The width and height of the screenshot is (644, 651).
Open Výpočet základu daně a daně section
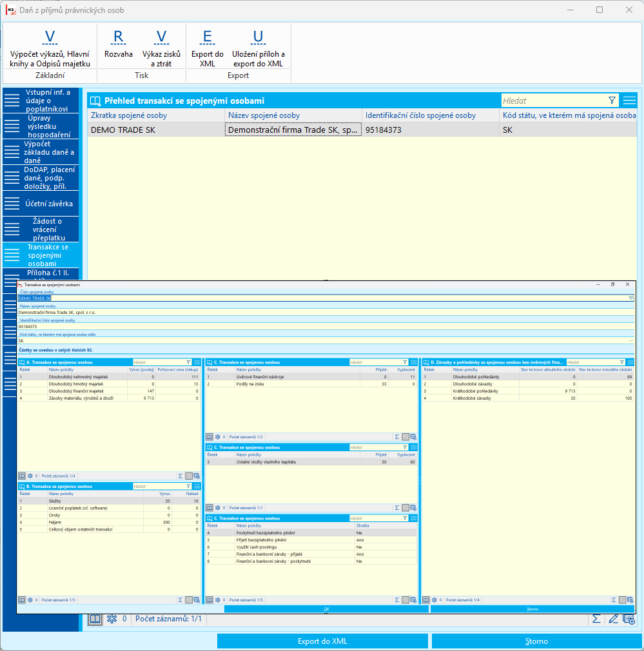[41, 152]
